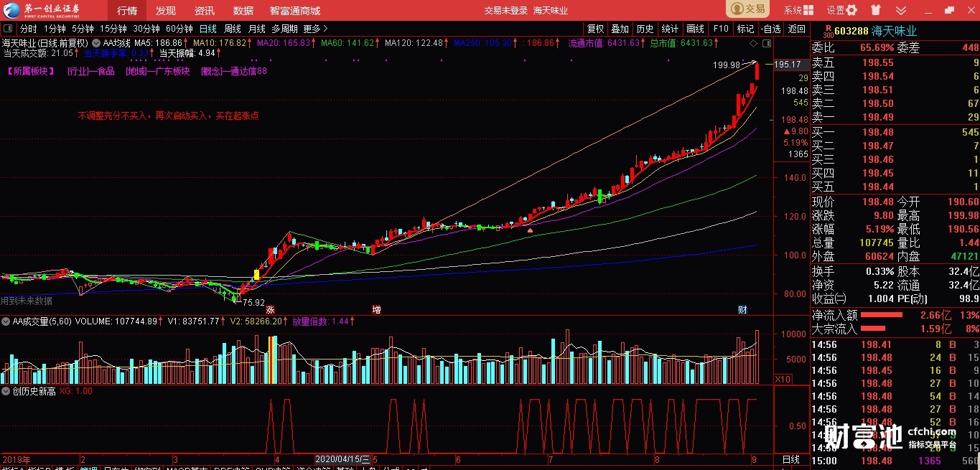The width and height of the screenshot is (980, 470).
Task: Open the 系统 grid menu icon
Action: (809, 10)
